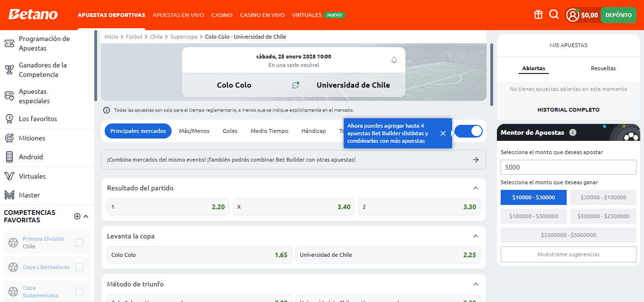Select the $10000 - $30000 win range
This screenshot has height=302, width=644.
[x=534, y=197]
